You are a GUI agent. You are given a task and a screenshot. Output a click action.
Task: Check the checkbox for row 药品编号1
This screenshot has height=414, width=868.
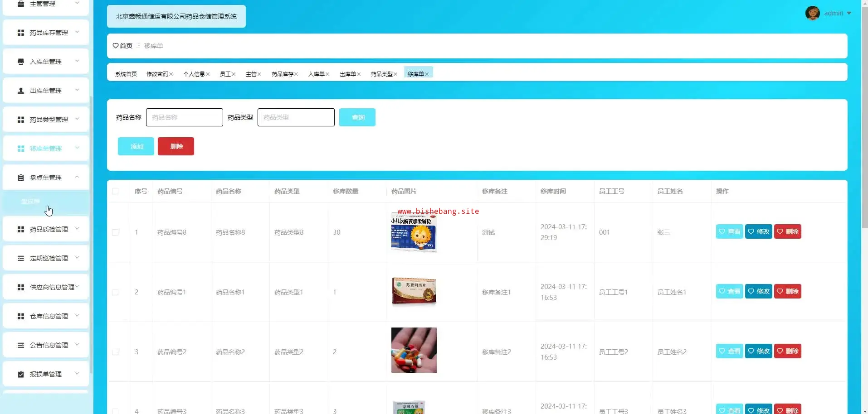coord(115,292)
